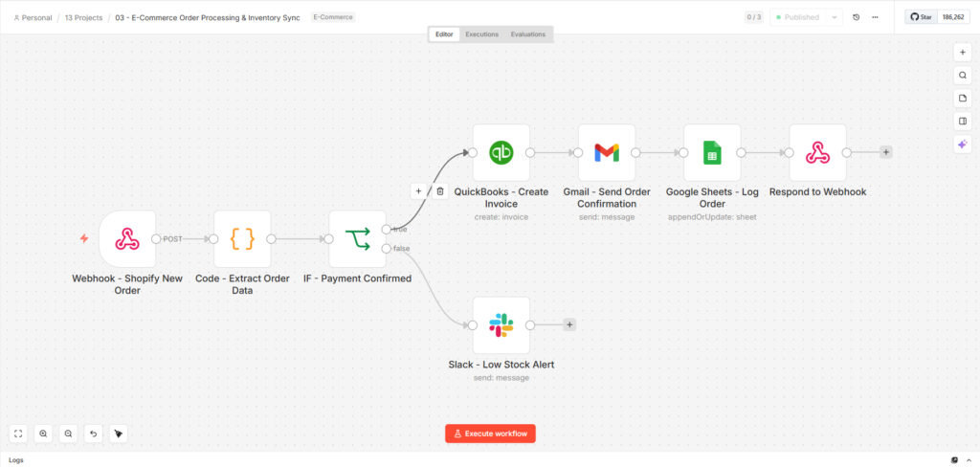Screen dimensions: 980x467
Task: Switch to the Editor tab
Action: click(444, 34)
